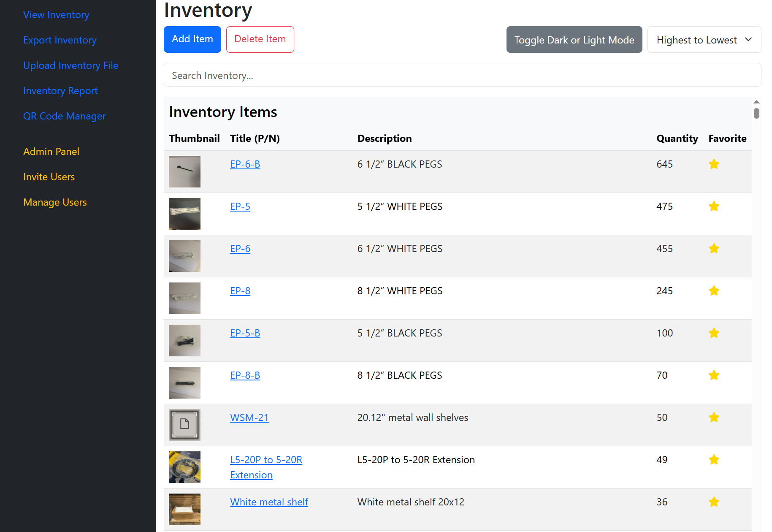Toggle favorite on EP-5-B black pegs
Viewport: 772px width, 532px height.
tap(714, 333)
